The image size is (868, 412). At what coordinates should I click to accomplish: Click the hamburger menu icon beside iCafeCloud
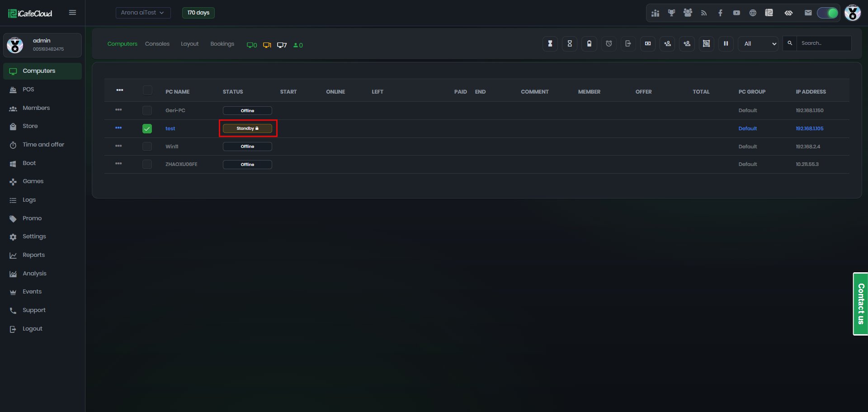coord(72,13)
